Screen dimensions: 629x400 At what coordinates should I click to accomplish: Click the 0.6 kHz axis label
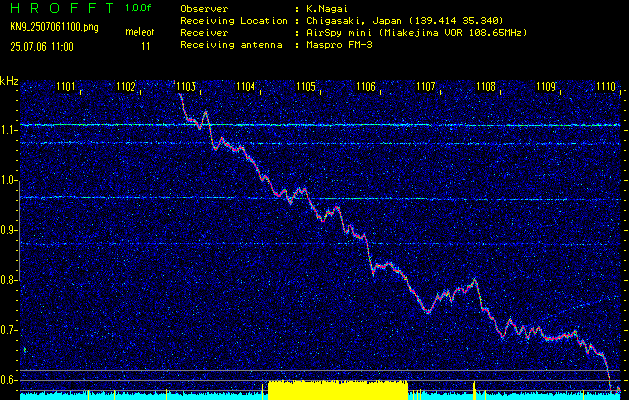point(9,380)
